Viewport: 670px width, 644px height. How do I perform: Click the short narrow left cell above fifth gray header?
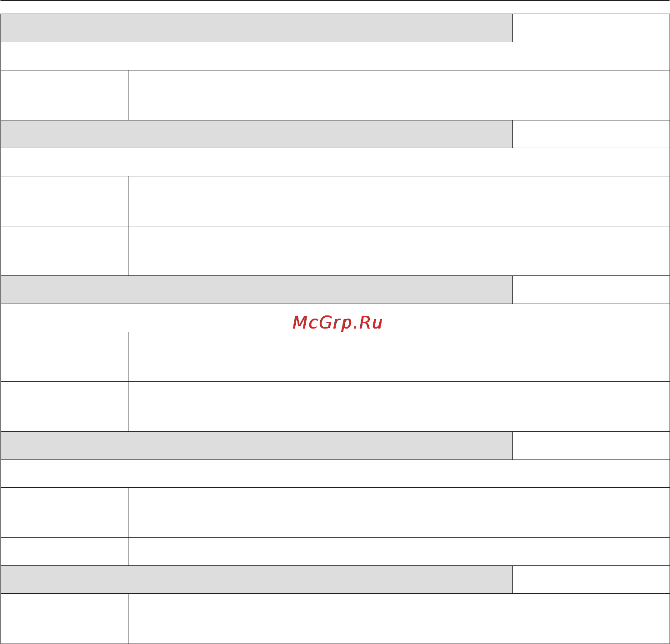tap(65, 551)
